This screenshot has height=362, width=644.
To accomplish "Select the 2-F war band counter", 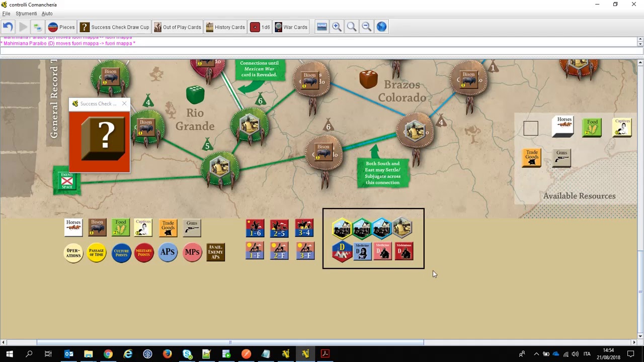I will tap(279, 251).
